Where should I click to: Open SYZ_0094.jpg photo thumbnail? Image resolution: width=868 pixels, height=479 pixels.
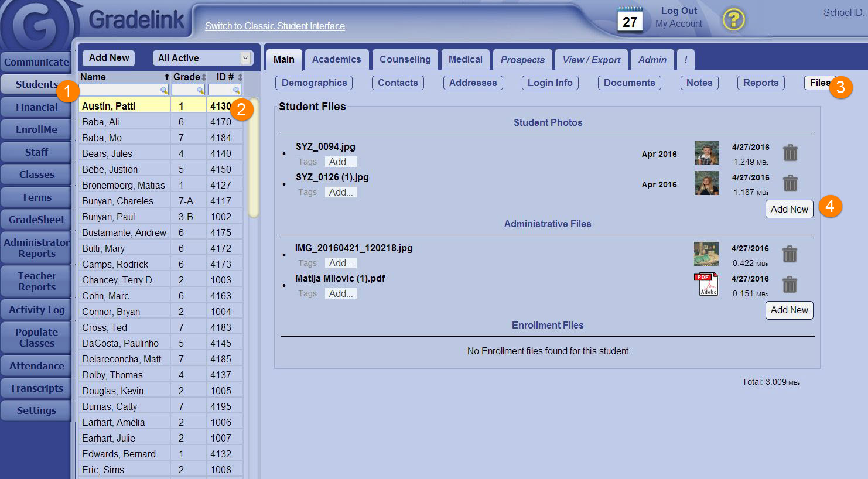(x=706, y=153)
